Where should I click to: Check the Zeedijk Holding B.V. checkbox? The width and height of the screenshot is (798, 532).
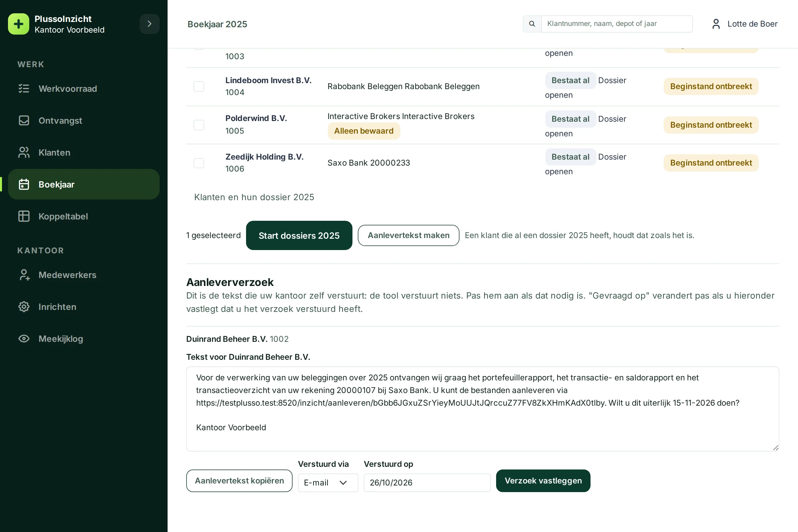point(199,163)
